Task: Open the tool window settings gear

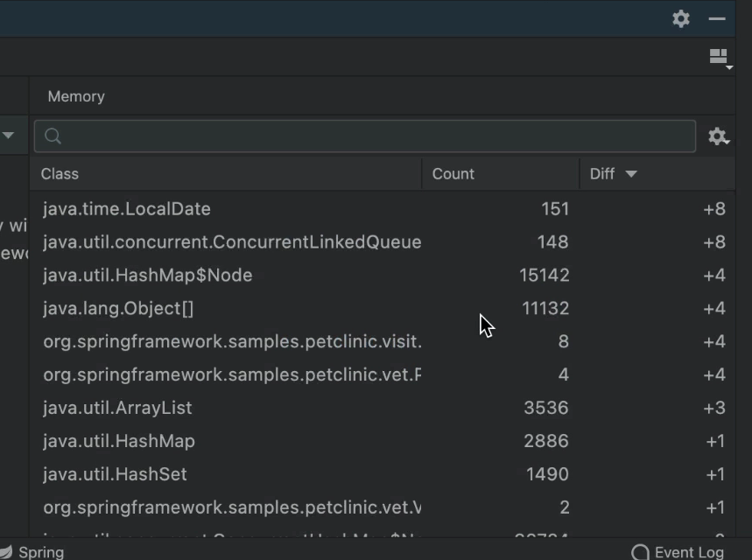Action: coord(681,18)
